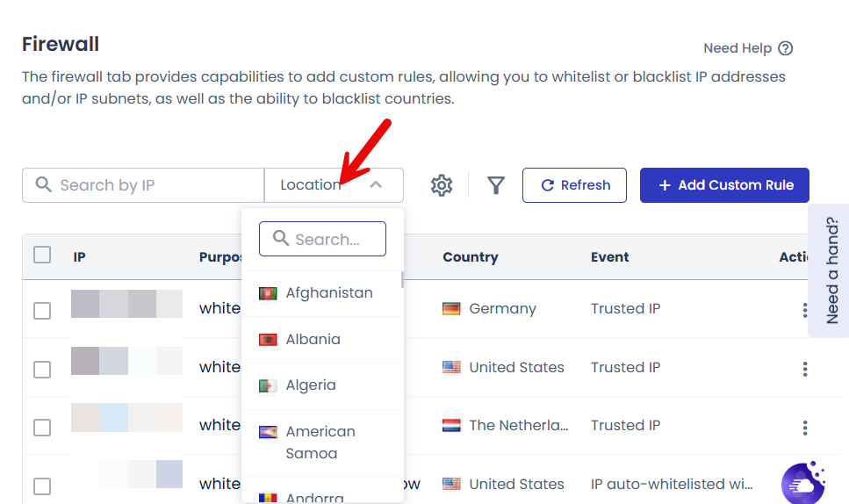
Task: Click the Search by IP input field
Action: [x=143, y=185]
